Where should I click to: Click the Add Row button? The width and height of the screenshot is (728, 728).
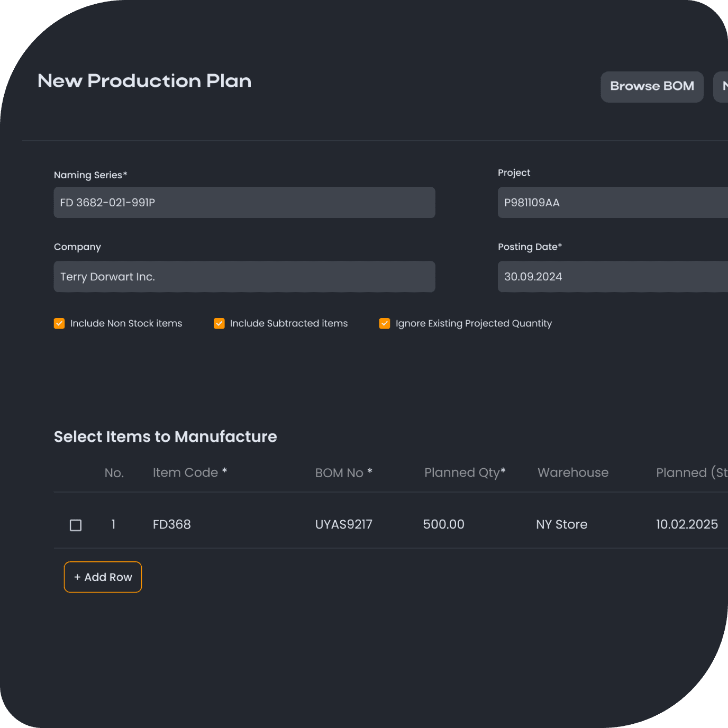pos(103,577)
